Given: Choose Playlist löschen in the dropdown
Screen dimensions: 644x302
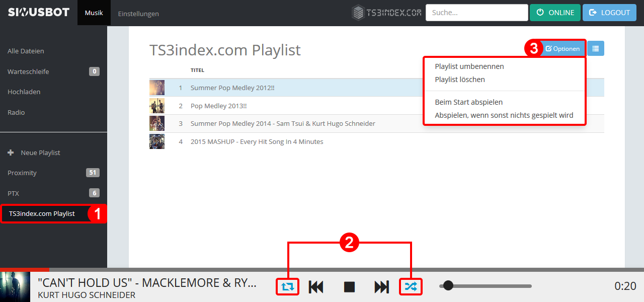Looking at the screenshot, I should pos(460,80).
